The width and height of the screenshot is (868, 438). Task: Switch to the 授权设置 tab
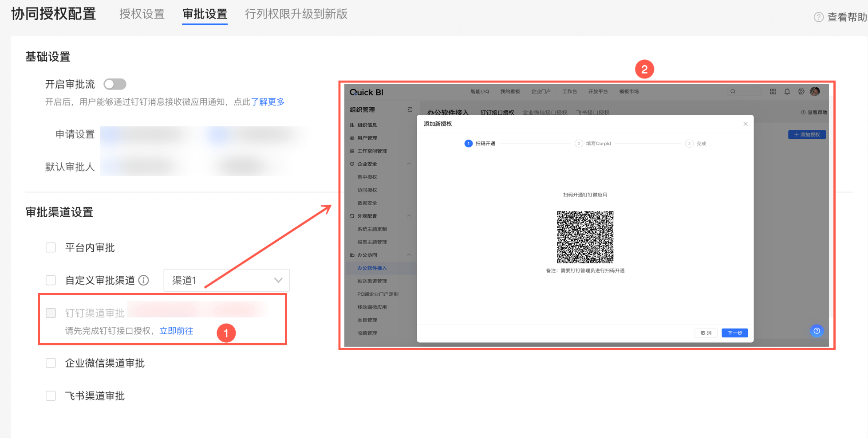[x=142, y=14]
